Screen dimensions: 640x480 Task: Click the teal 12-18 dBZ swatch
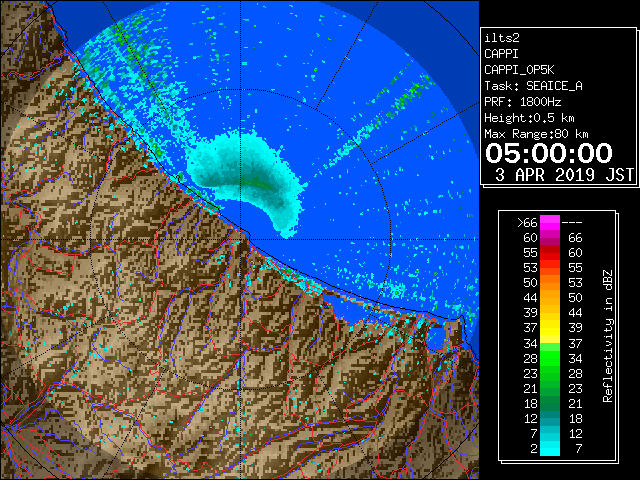click(550, 418)
